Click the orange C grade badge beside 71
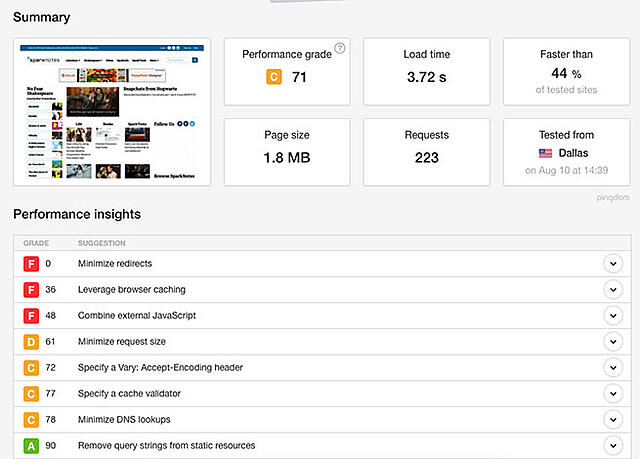 [x=274, y=77]
